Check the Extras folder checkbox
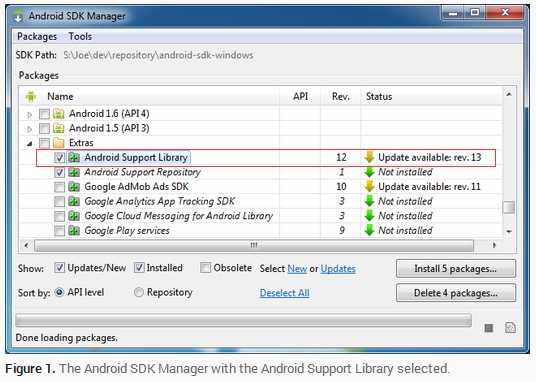This screenshot has width=536, height=382. pos(44,143)
